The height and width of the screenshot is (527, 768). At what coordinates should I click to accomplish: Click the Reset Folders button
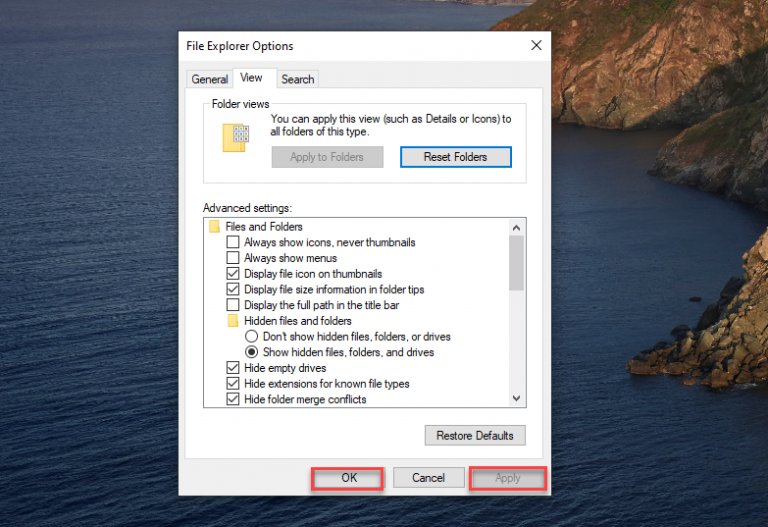point(456,157)
